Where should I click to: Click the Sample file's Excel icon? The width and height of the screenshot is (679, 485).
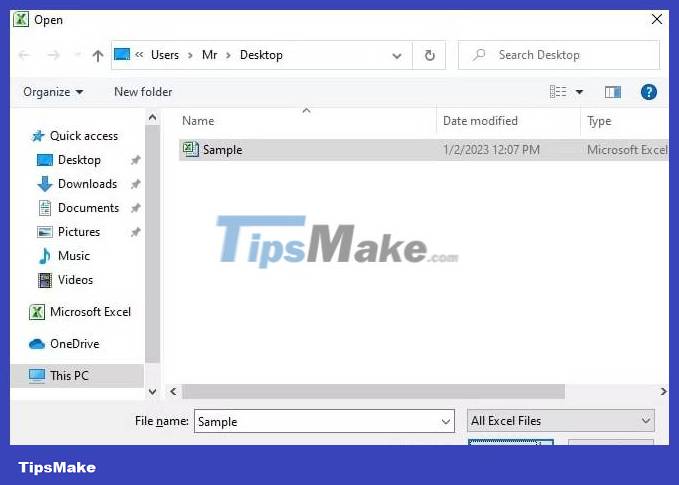click(x=191, y=149)
